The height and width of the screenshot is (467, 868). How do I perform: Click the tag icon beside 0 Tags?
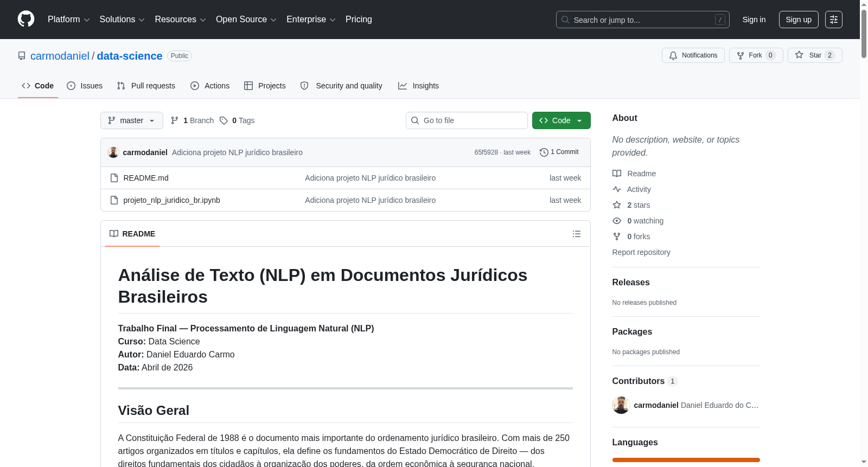[224, 120]
